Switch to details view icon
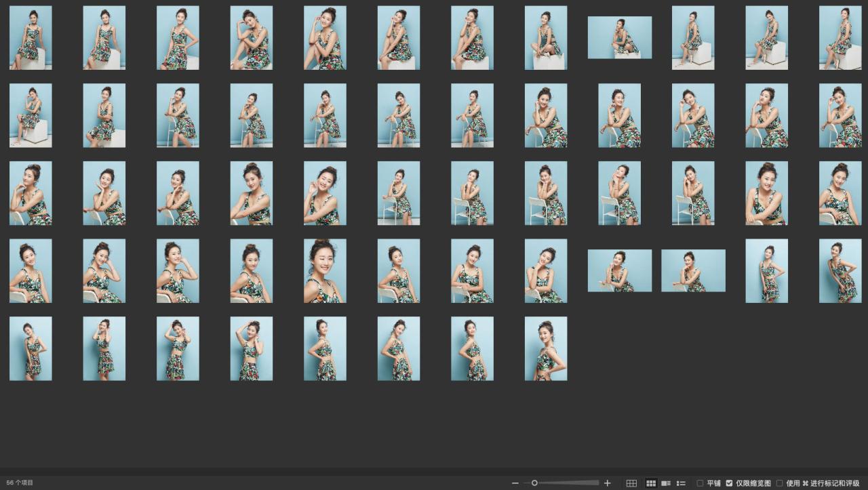868x490 pixels. [x=666, y=483]
